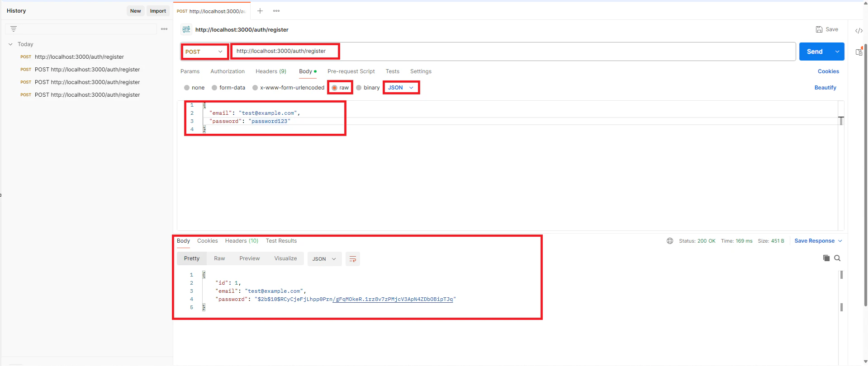This screenshot has width=868, height=366.
Task: Open tab options ellipsis menu
Action: (x=276, y=11)
